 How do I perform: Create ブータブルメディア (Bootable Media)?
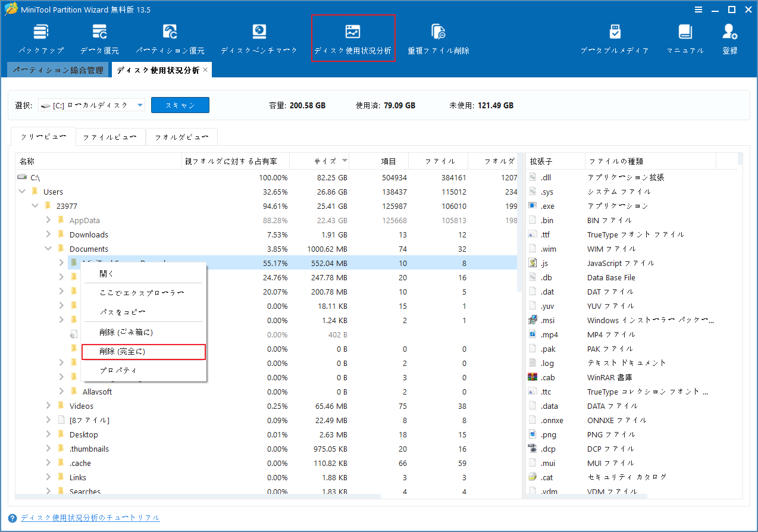[615, 36]
